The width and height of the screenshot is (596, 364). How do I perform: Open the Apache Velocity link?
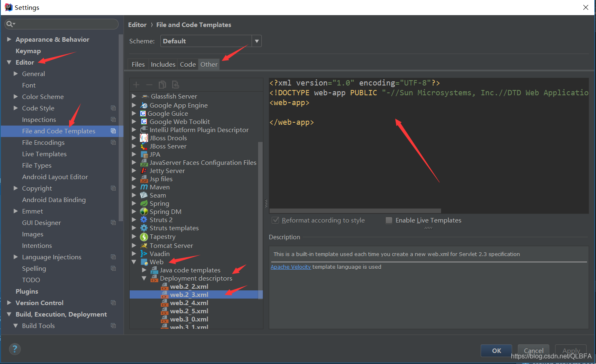[290, 267]
